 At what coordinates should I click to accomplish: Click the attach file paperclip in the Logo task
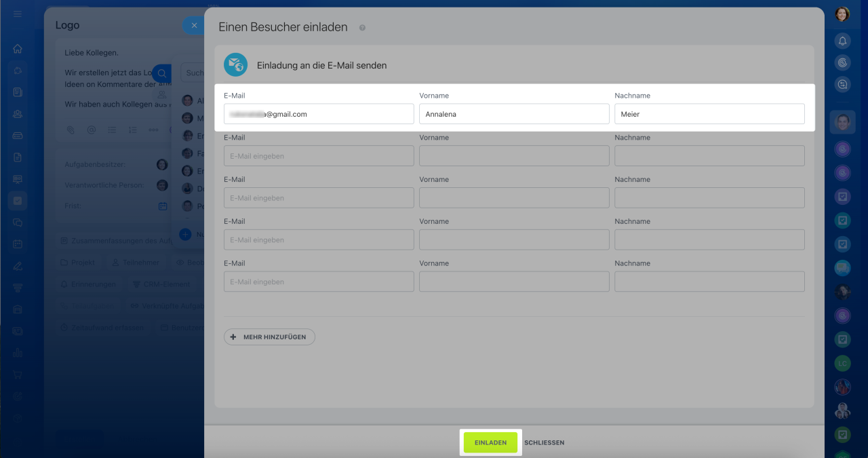point(71,130)
